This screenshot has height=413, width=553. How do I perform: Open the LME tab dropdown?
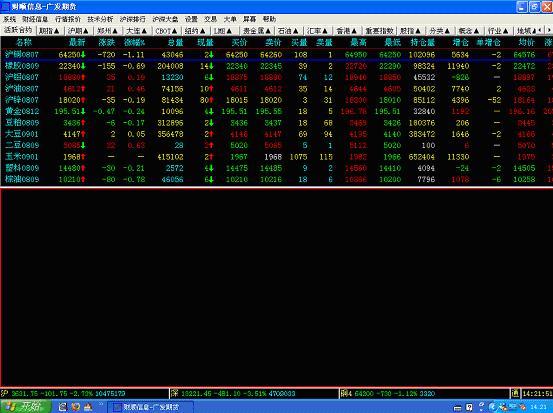tap(223, 31)
